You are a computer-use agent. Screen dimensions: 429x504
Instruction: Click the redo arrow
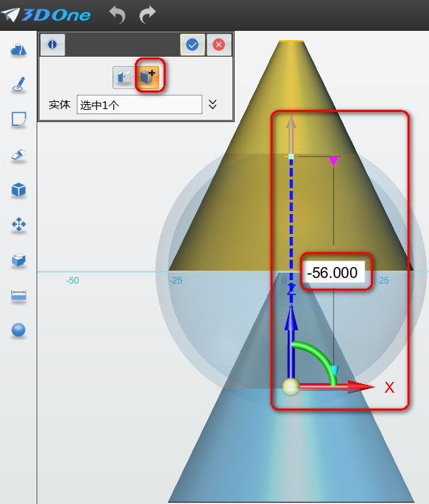(147, 15)
